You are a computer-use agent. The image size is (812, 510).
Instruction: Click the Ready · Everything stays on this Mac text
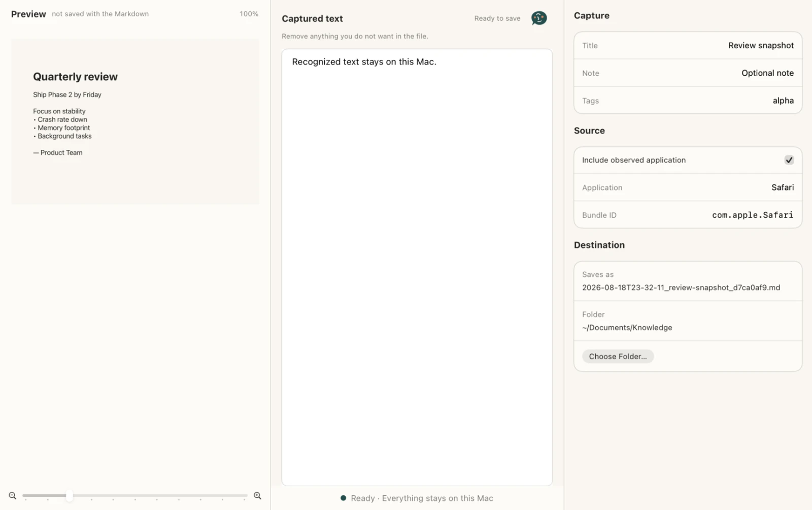(422, 498)
